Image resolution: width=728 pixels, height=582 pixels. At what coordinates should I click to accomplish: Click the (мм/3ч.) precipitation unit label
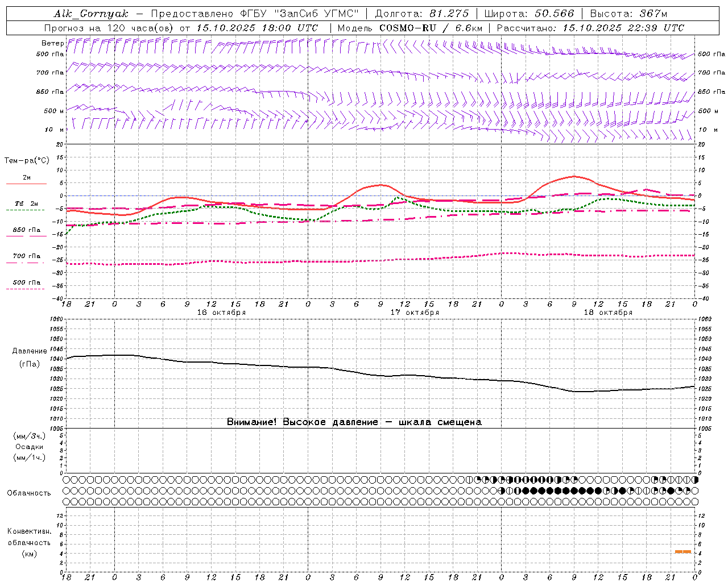(30, 436)
